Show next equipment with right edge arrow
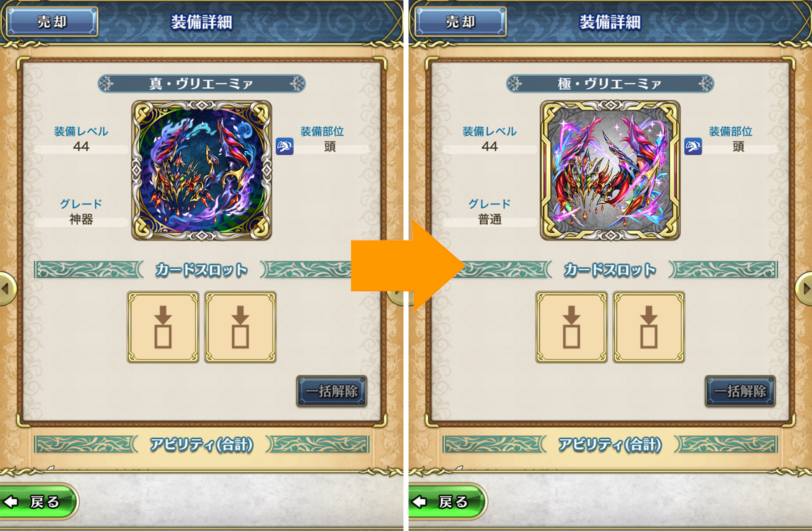 pyautogui.click(x=804, y=288)
